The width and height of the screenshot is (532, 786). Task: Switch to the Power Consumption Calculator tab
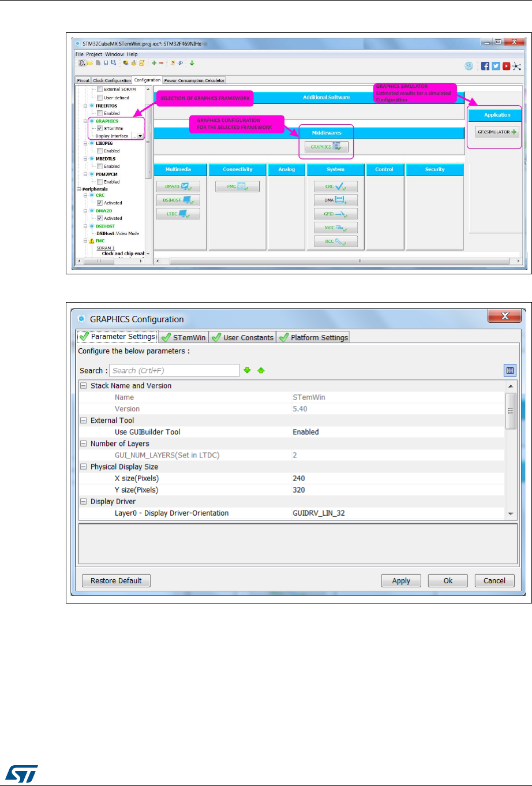(194, 80)
